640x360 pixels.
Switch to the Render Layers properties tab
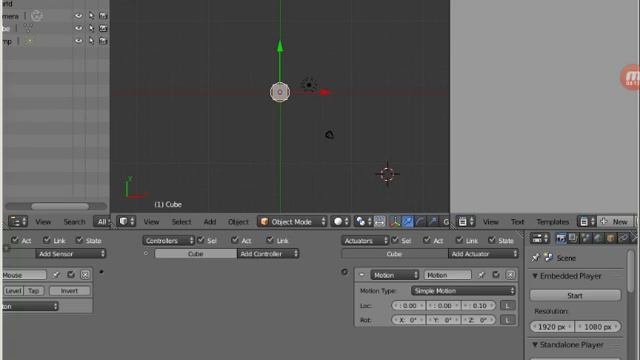click(x=573, y=238)
